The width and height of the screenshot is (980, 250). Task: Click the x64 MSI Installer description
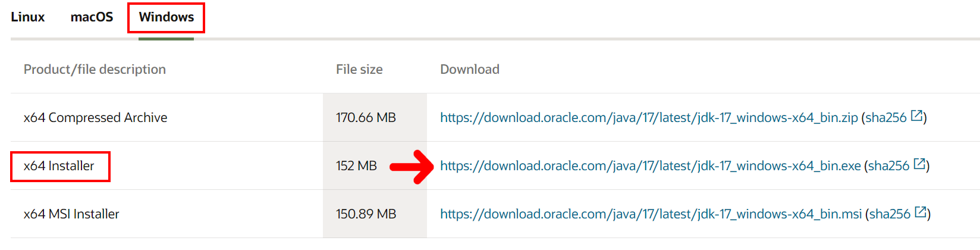pyautogui.click(x=71, y=214)
